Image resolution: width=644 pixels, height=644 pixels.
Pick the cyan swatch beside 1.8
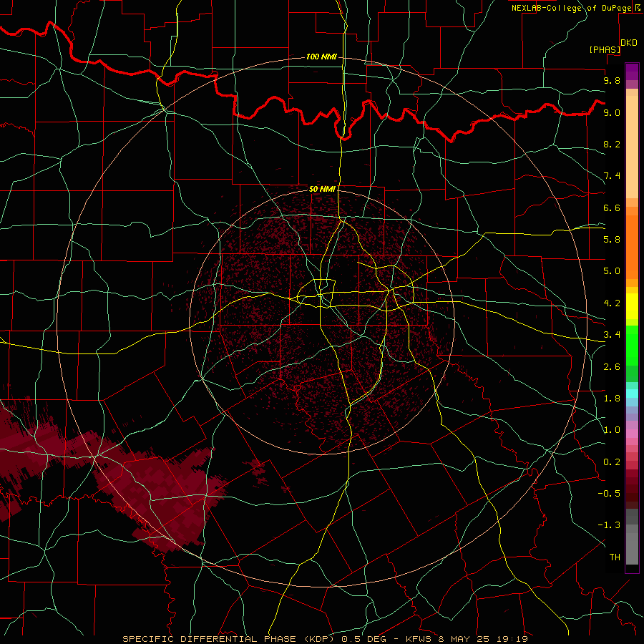pyautogui.click(x=632, y=394)
